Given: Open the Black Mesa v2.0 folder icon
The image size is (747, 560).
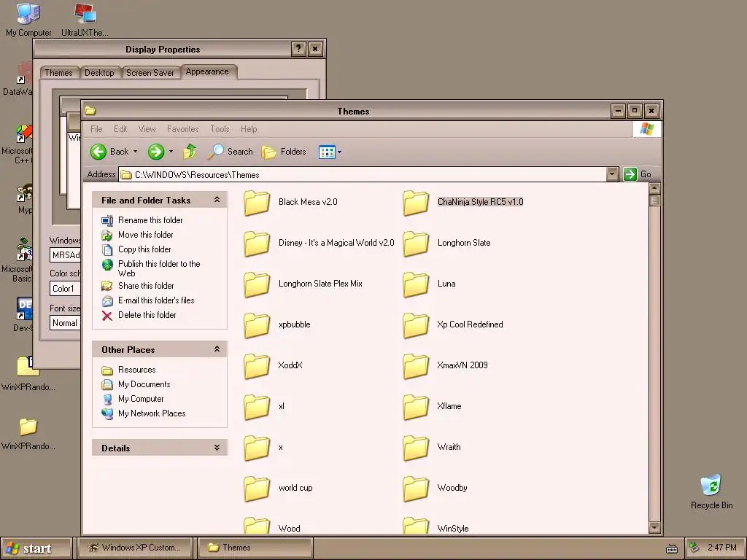Looking at the screenshot, I should tap(257, 203).
